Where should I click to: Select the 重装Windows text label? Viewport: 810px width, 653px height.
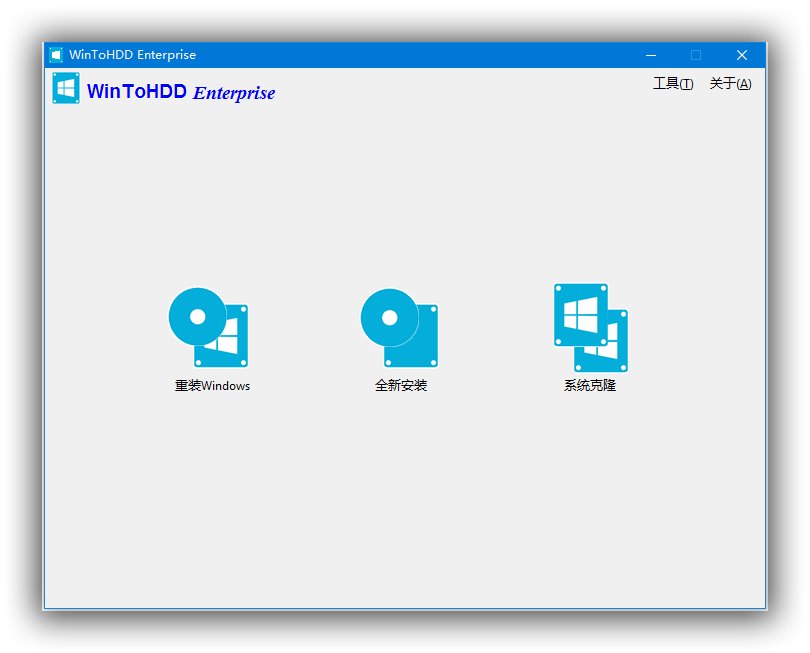point(212,386)
